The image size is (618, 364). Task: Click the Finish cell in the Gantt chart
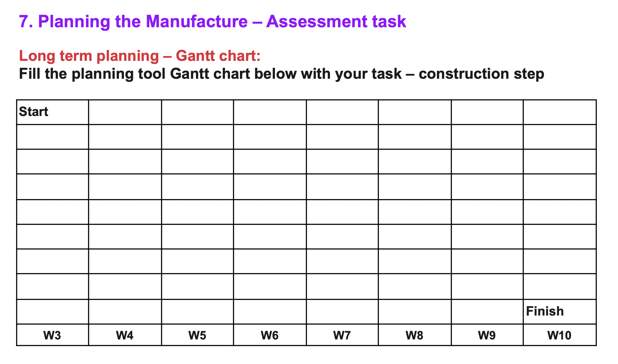(x=559, y=312)
